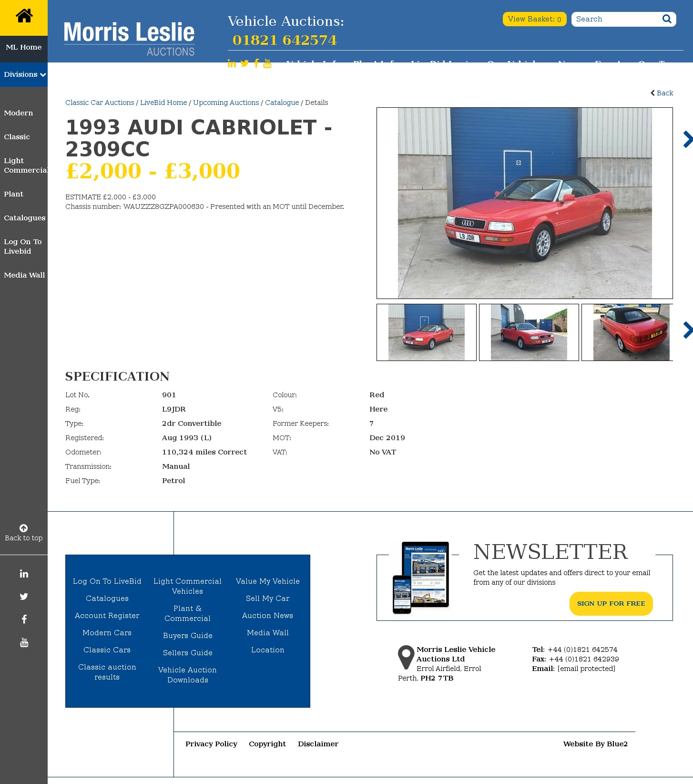This screenshot has height=784, width=693.
Task: Click phone number 01821 642574 in header
Action: pos(285,40)
